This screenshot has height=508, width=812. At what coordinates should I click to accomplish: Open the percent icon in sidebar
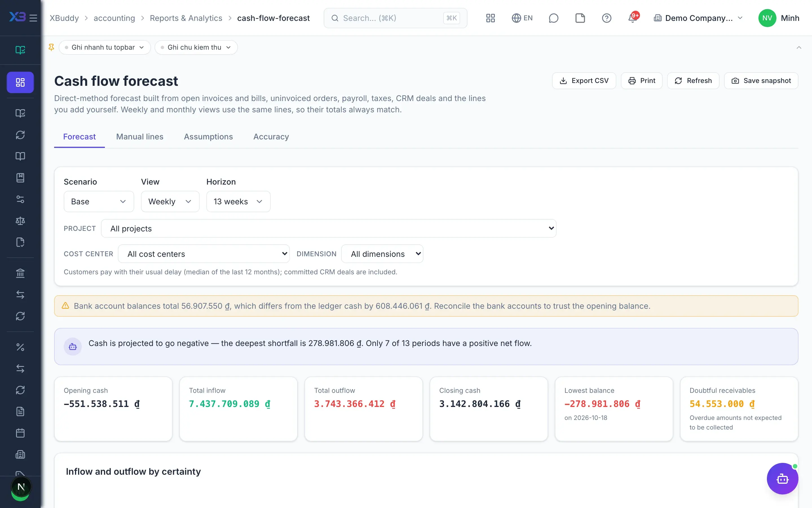20,347
